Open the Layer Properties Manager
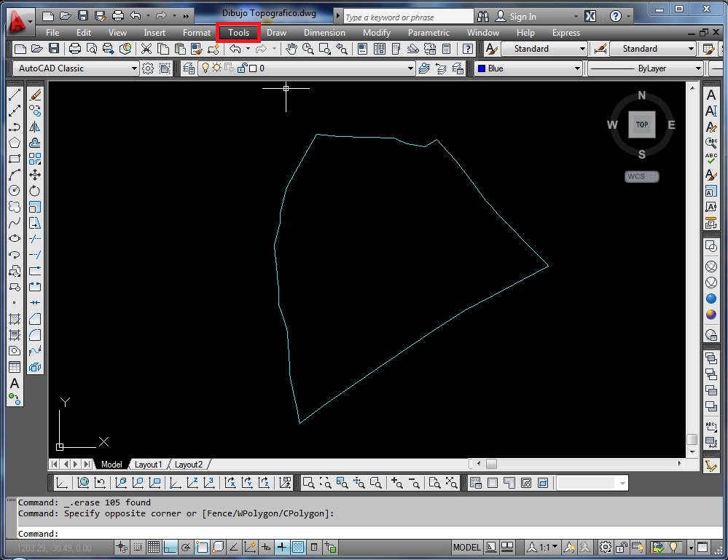The image size is (728, 560). click(x=188, y=68)
